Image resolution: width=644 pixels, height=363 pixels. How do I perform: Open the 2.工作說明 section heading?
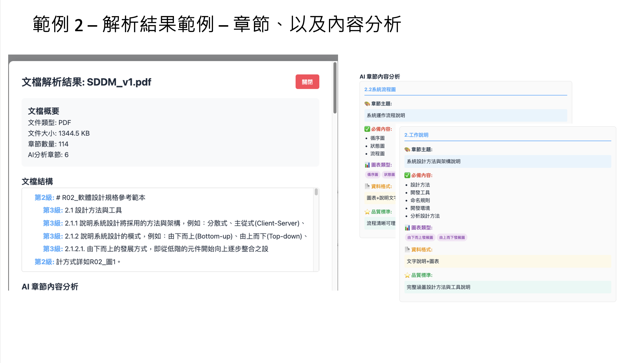(x=416, y=135)
